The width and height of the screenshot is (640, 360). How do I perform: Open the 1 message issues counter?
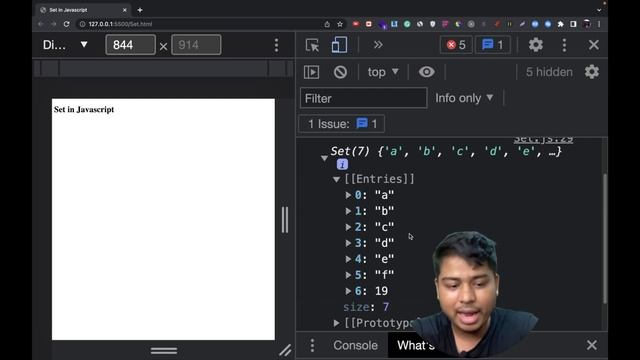click(x=493, y=44)
